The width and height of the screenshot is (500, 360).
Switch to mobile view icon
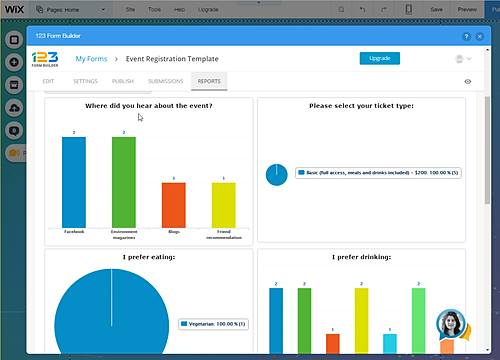coord(409,9)
